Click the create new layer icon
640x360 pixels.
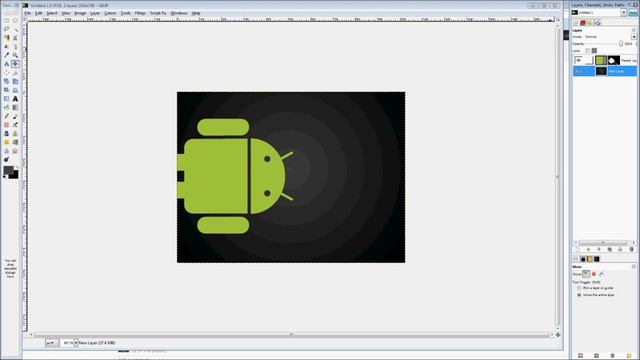[577, 249]
